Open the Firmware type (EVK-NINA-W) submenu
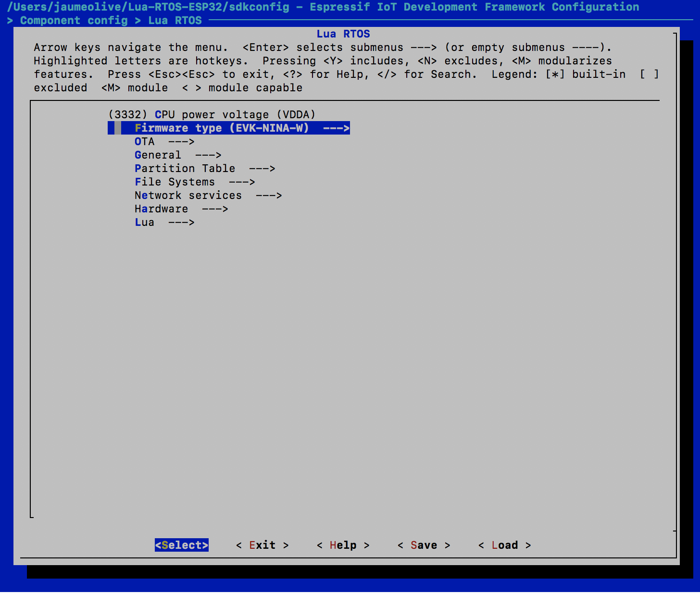Viewport: 700px width, 593px height. click(229, 128)
